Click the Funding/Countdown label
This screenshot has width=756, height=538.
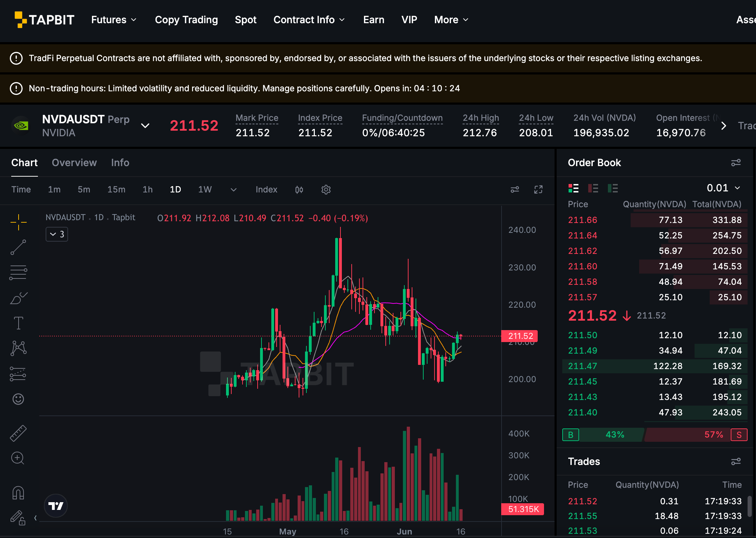pyautogui.click(x=402, y=118)
